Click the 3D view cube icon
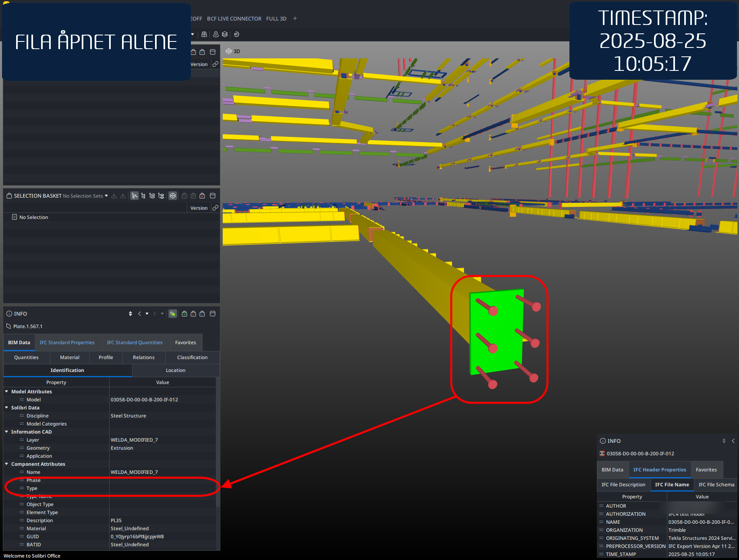739x560 pixels. (228, 51)
